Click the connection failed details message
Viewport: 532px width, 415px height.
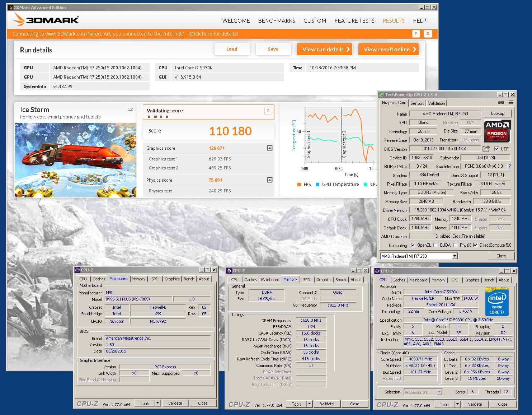click(x=125, y=34)
